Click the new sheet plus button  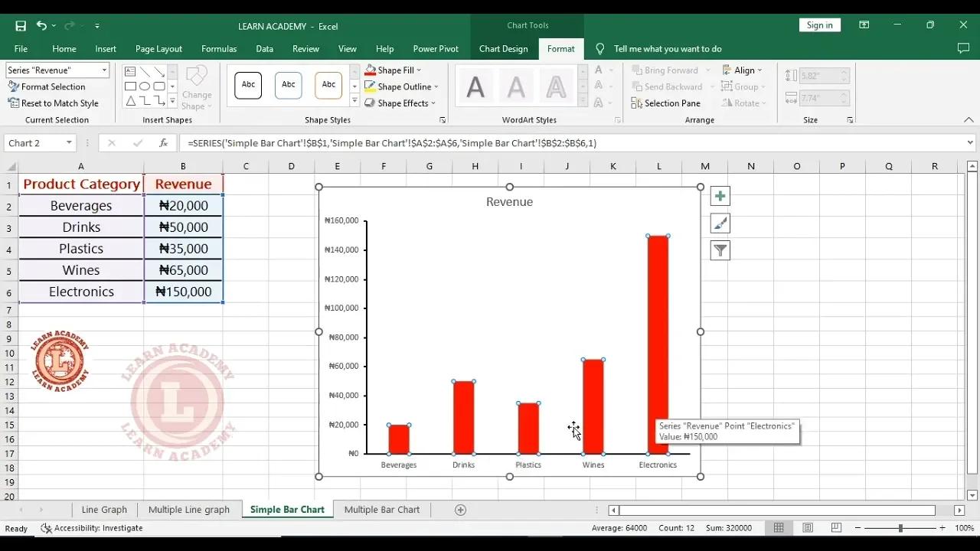tap(460, 509)
